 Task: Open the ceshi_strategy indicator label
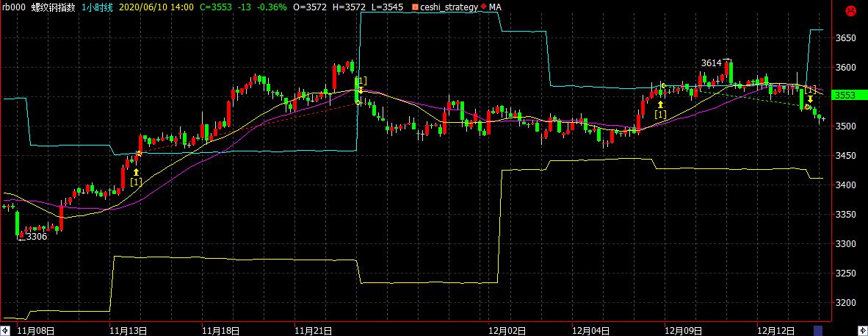tap(449, 7)
